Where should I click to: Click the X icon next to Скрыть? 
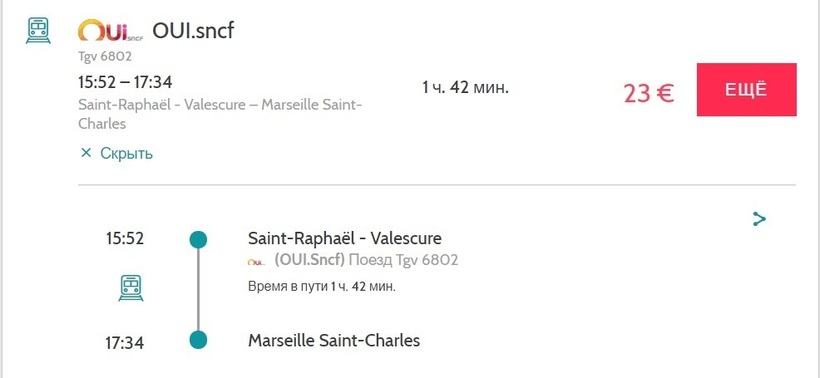86,153
